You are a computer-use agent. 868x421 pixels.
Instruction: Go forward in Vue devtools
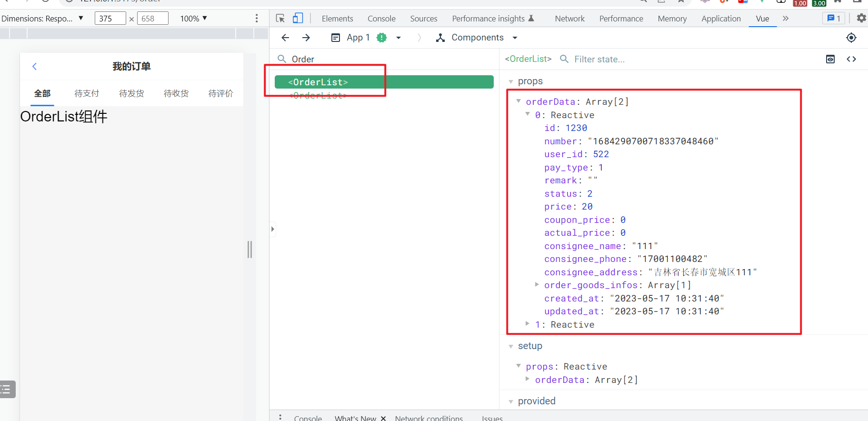[x=306, y=38]
